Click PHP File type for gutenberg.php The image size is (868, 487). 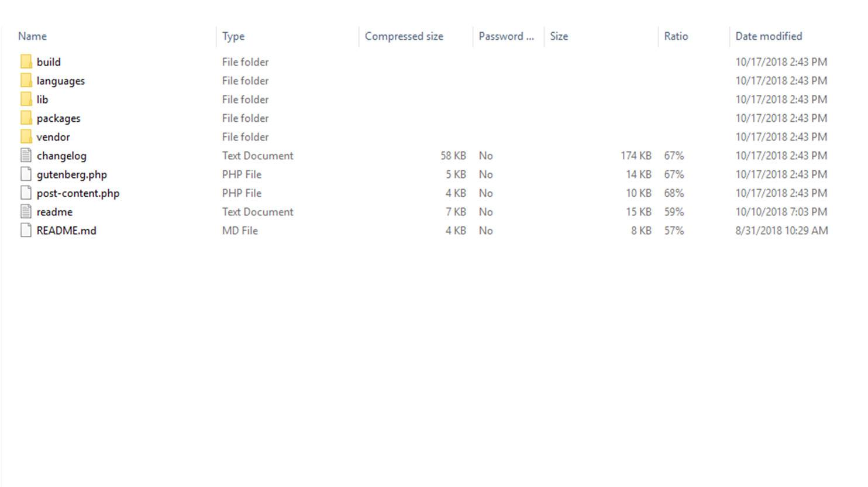tap(242, 174)
